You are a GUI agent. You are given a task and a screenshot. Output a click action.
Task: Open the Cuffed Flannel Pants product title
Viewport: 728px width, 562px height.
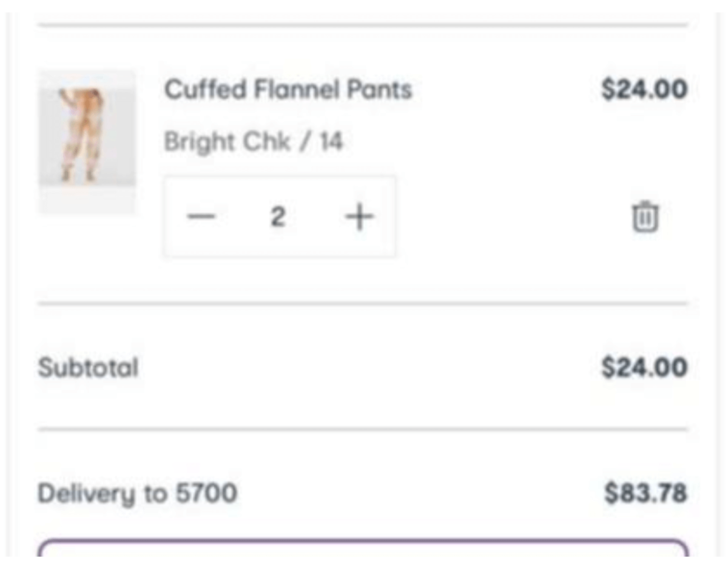click(x=288, y=90)
